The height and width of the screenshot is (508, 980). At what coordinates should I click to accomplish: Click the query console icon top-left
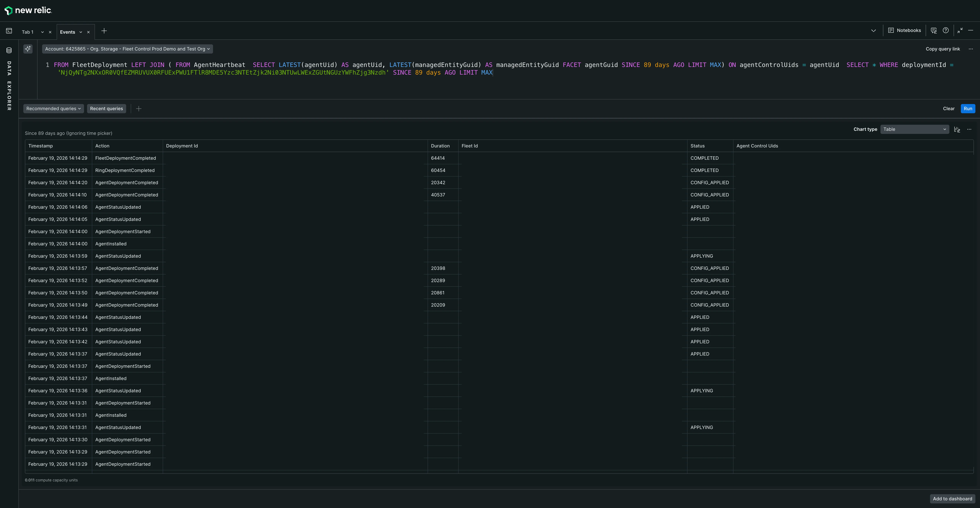tap(9, 31)
